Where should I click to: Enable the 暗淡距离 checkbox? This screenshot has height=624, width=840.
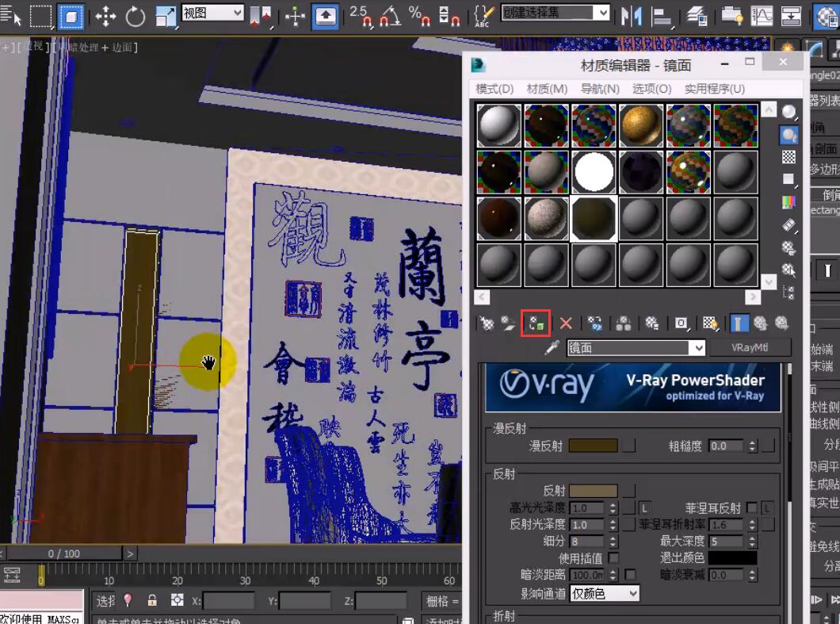630,575
